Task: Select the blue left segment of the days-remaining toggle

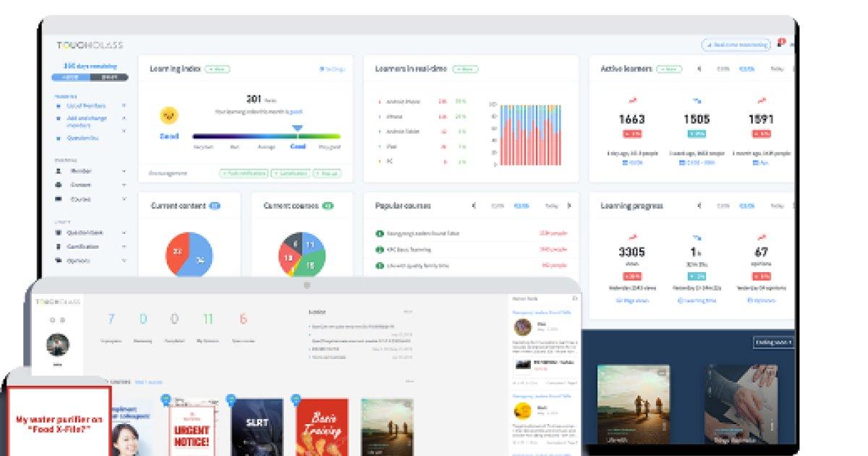Action: [71, 77]
